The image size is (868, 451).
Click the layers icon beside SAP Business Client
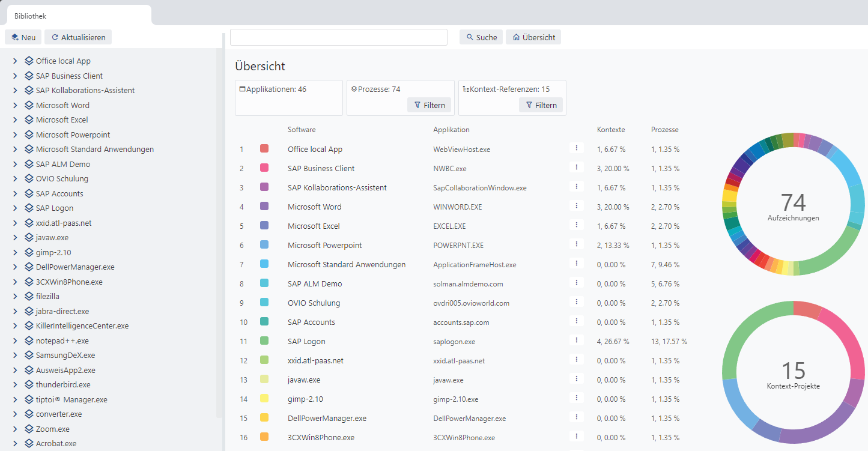29,76
